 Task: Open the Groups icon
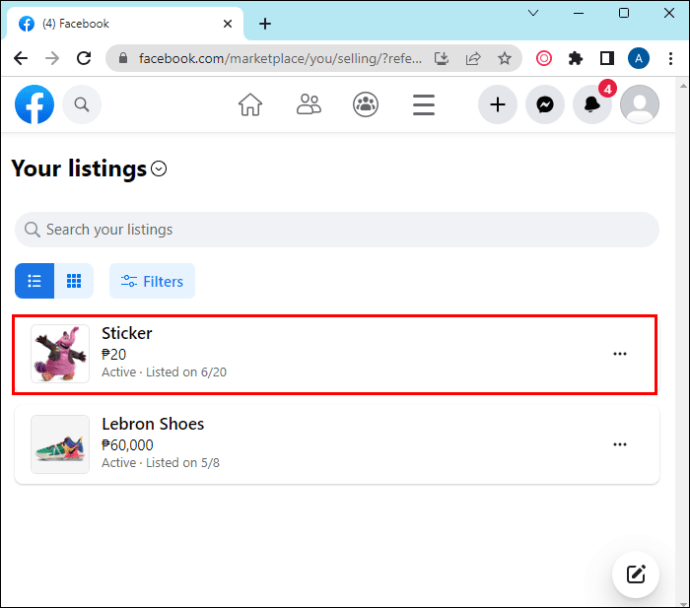[366, 105]
